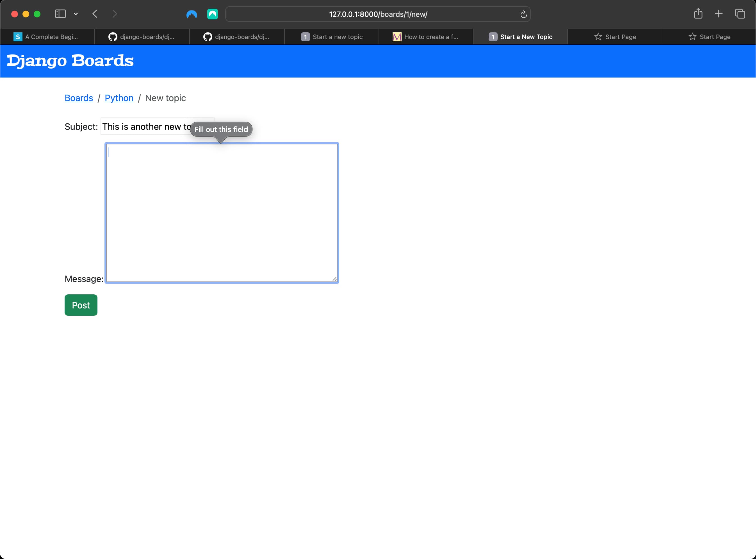Focus the Message textarea
Screen dimensions: 756x559
[222, 213]
